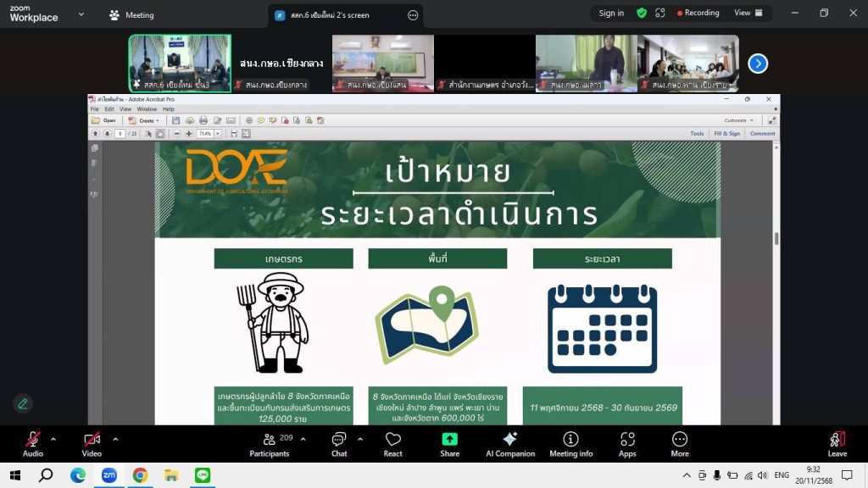Screen dimensions: 868x488
Task: Switch to the Meeting tab
Action: [x=131, y=14]
